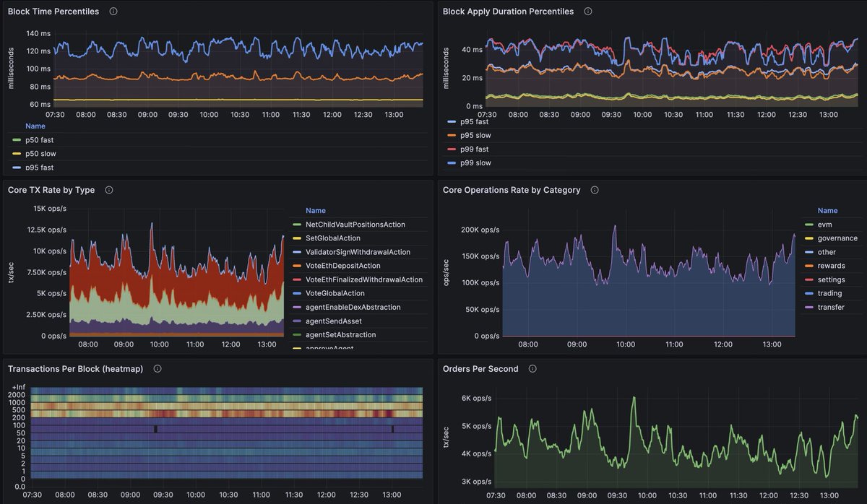The width and height of the screenshot is (867, 504).
Task: Toggle p99 fast series in Block Apply Duration legend
Action: (475, 149)
